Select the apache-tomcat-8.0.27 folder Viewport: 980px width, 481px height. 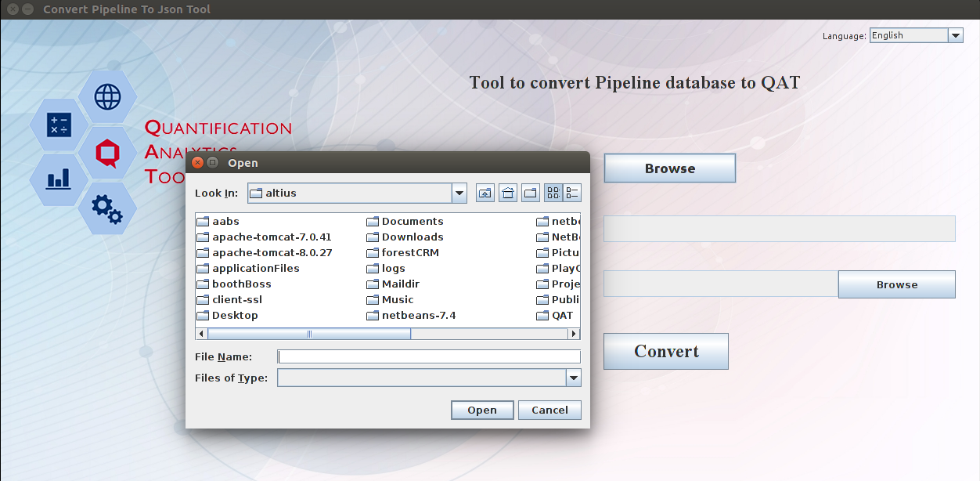coord(265,253)
